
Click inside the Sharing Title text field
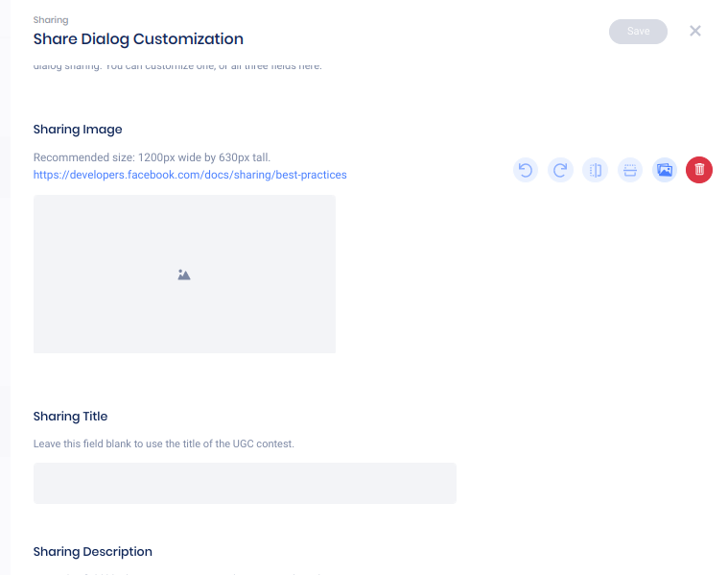tap(245, 483)
